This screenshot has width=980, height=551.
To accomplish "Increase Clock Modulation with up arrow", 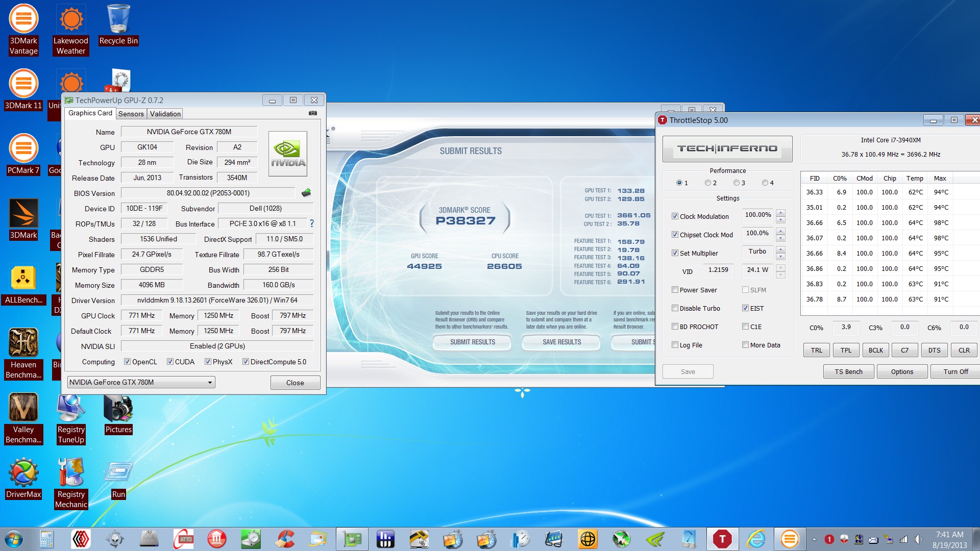I will pyautogui.click(x=780, y=212).
